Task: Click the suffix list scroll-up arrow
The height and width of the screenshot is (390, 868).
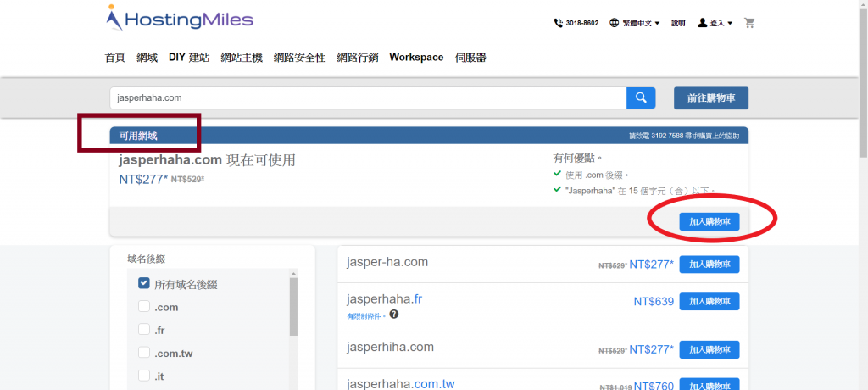Action: click(293, 273)
